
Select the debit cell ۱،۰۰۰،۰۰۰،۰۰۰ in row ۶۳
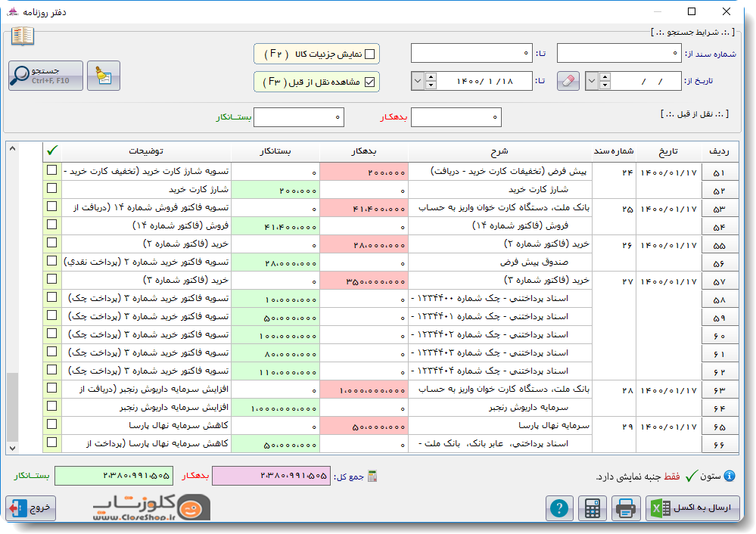pos(364,390)
